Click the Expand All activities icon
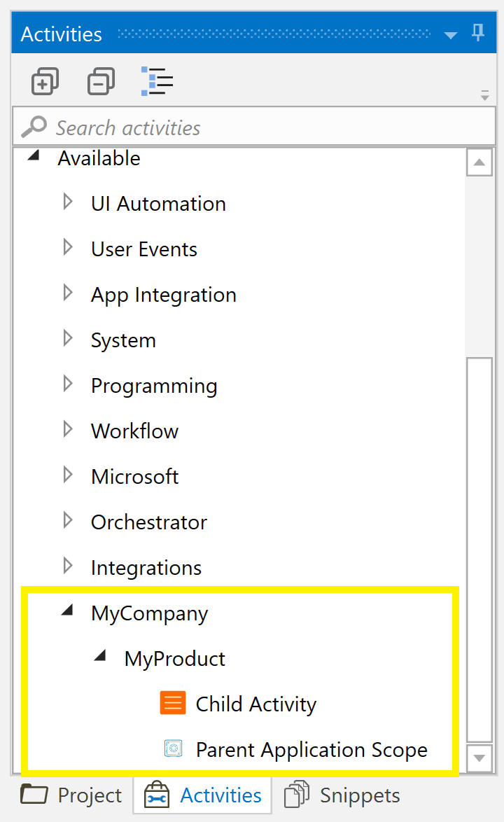Image resolution: width=504 pixels, height=822 pixels. coord(45,81)
